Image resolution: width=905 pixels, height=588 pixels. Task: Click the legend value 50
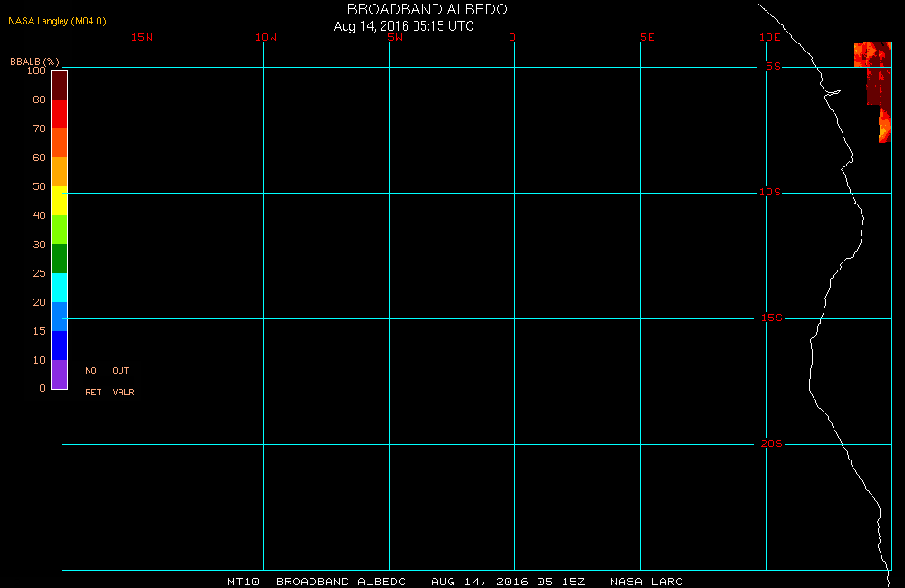[x=39, y=185]
